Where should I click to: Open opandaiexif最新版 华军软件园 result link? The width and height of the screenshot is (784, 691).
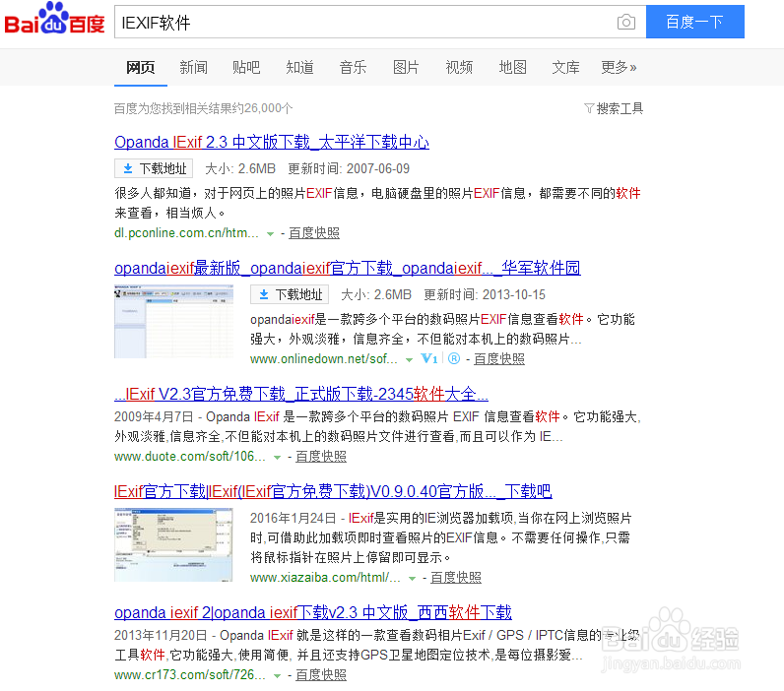348,269
